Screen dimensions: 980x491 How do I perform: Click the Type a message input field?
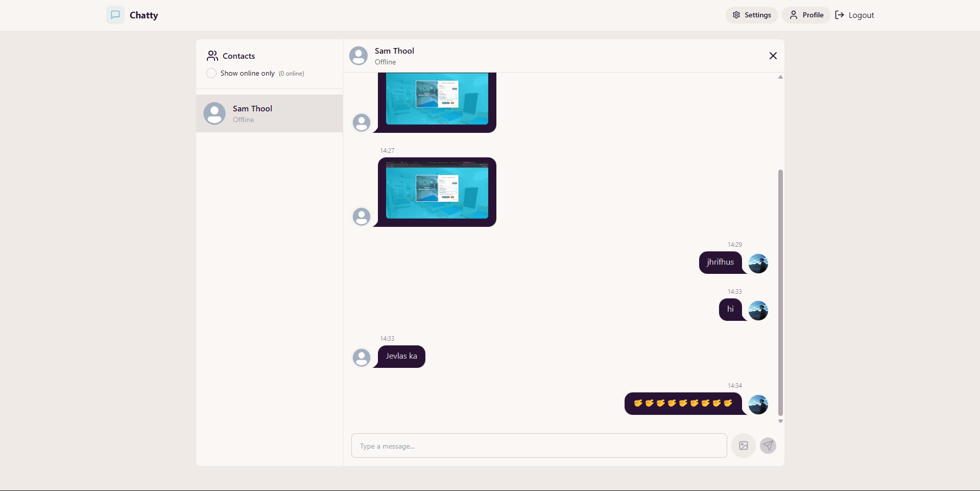coord(539,446)
